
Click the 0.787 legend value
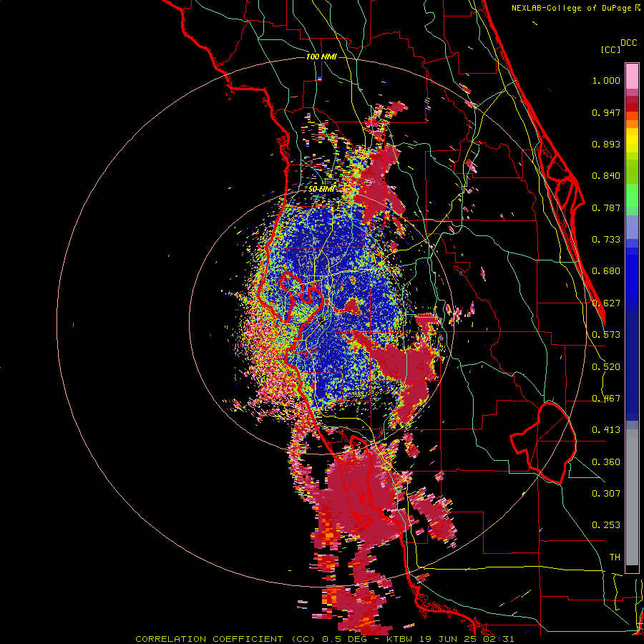click(x=606, y=208)
